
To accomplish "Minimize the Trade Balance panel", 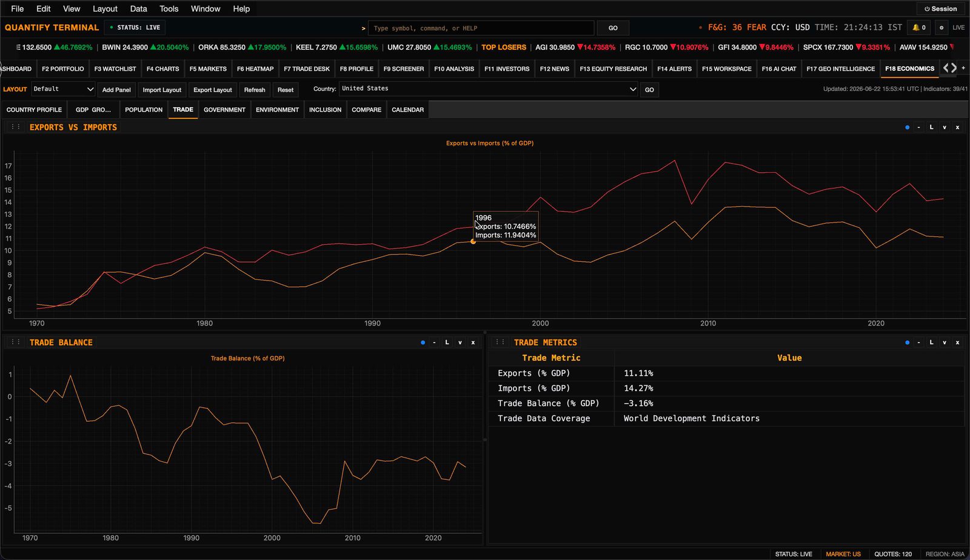I will pos(435,342).
